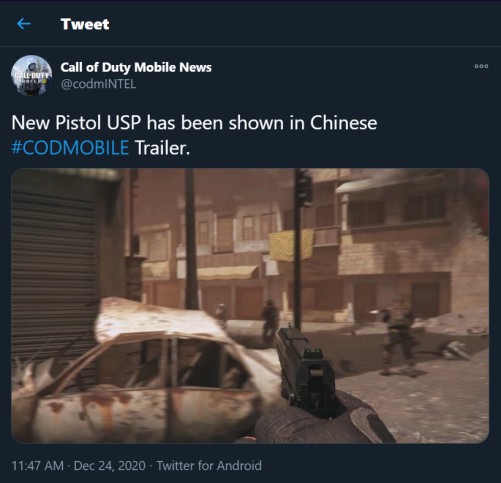Viewport: 501px width, 483px height.
Task: Click the USP pistol in the image
Action: coord(305,370)
